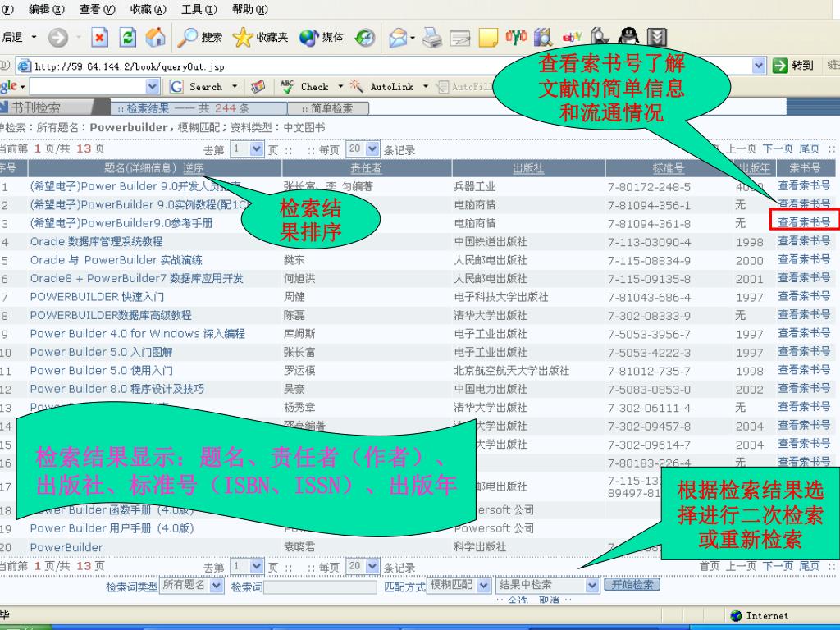Click the yellow note toolbar icon
Viewport: 840px width, 630px height.
tap(488, 38)
